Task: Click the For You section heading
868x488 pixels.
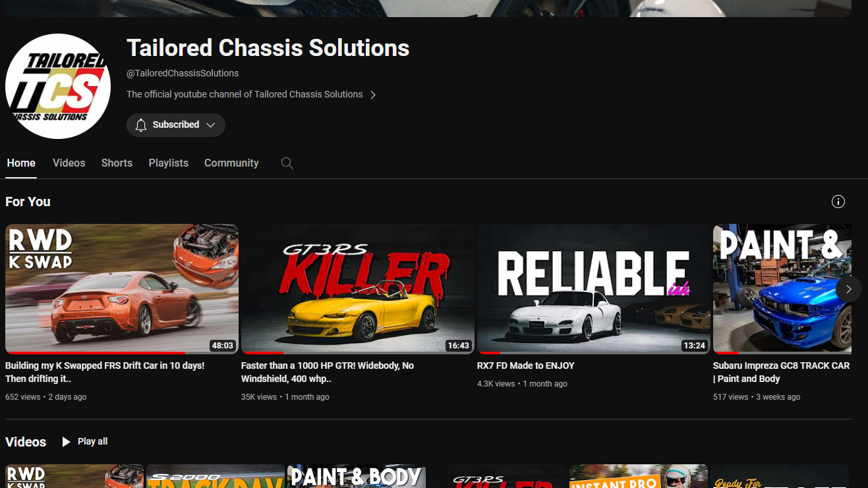Action: (28, 202)
